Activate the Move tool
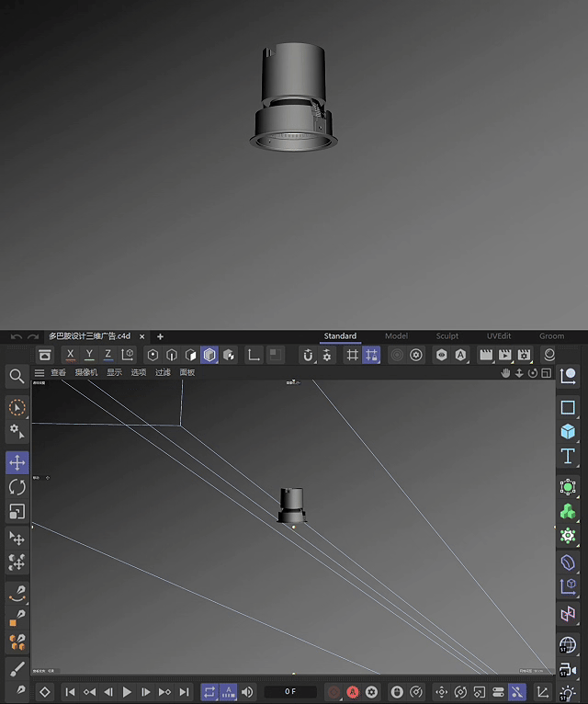This screenshot has width=588, height=704. point(17,462)
